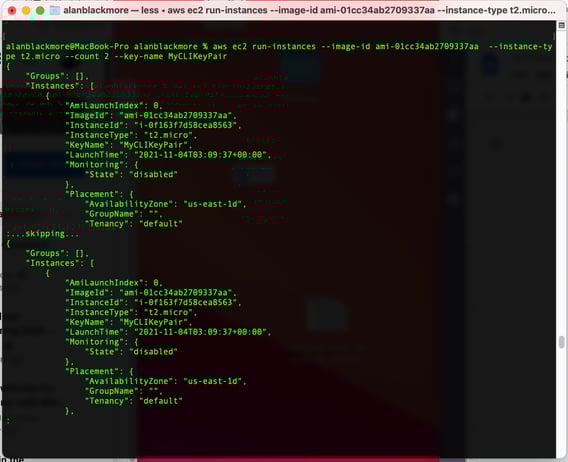Screen dimensions: 568x462
Task: Click the split pane icon above scrollbar
Action: [x=561, y=25]
